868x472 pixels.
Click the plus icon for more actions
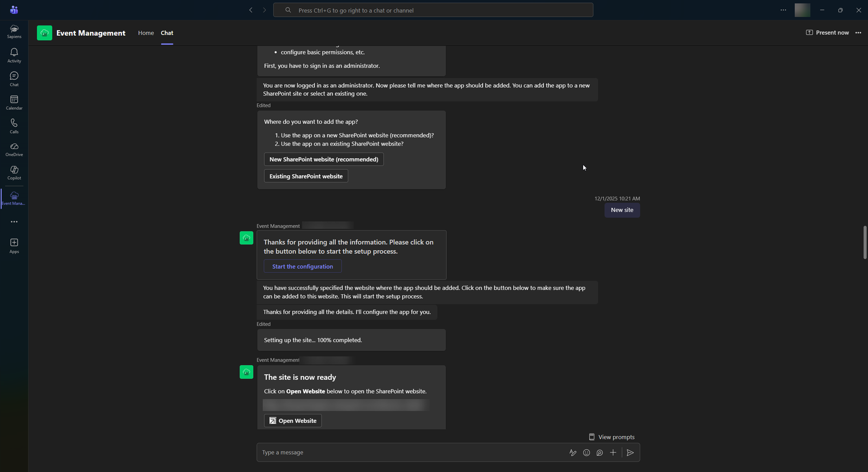[613, 452]
